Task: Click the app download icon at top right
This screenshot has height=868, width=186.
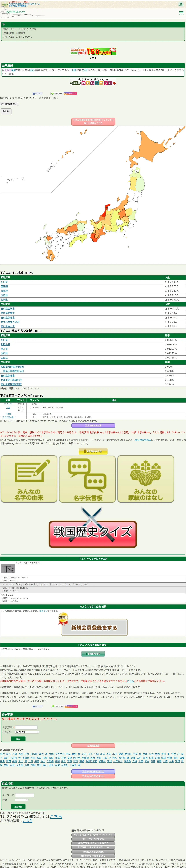Action: 181,4
